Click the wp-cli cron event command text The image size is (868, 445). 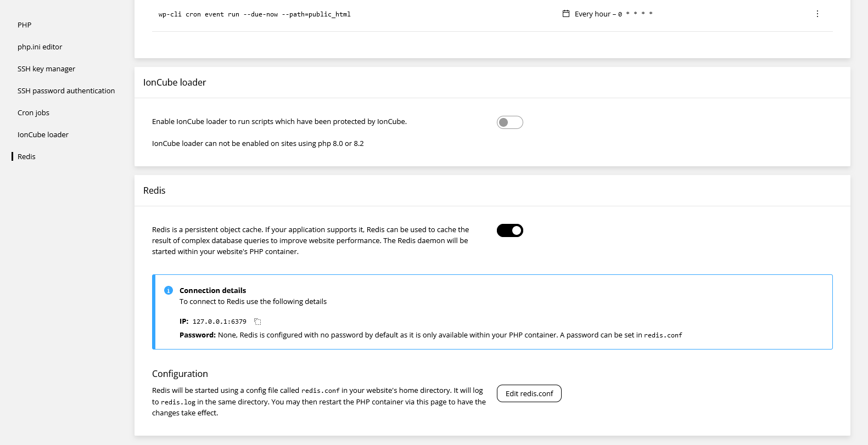tap(254, 14)
